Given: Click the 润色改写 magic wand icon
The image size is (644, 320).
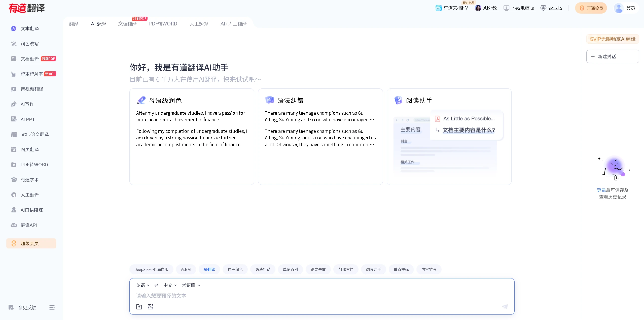Looking at the screenshot, I should pos(14,44).
